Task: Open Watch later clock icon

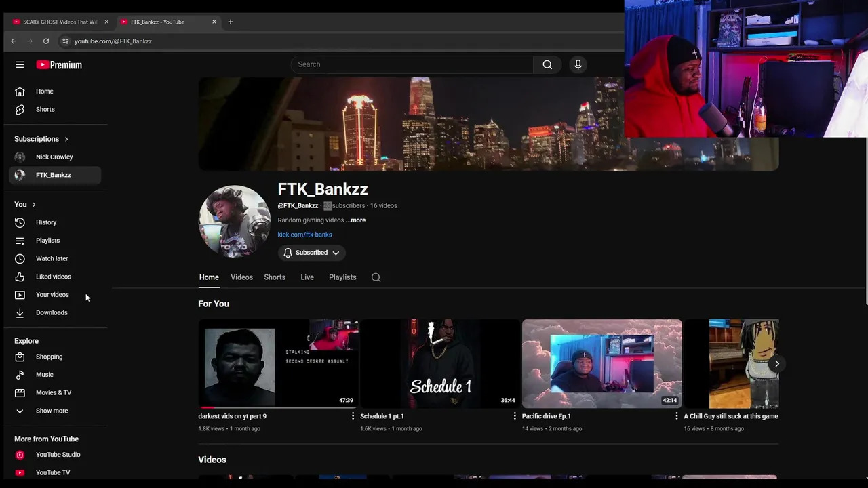Action: [x=20, y=258]
